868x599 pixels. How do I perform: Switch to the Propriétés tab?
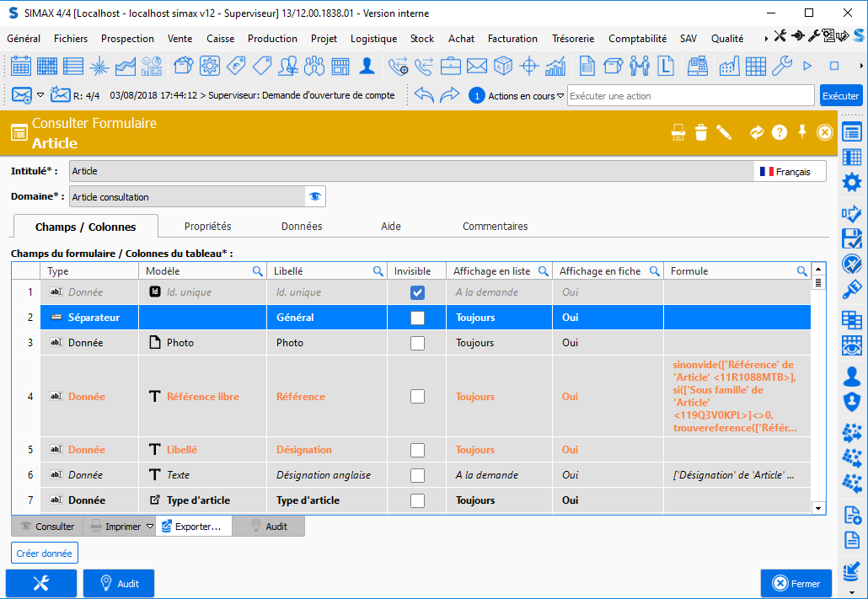pos(207,227)
